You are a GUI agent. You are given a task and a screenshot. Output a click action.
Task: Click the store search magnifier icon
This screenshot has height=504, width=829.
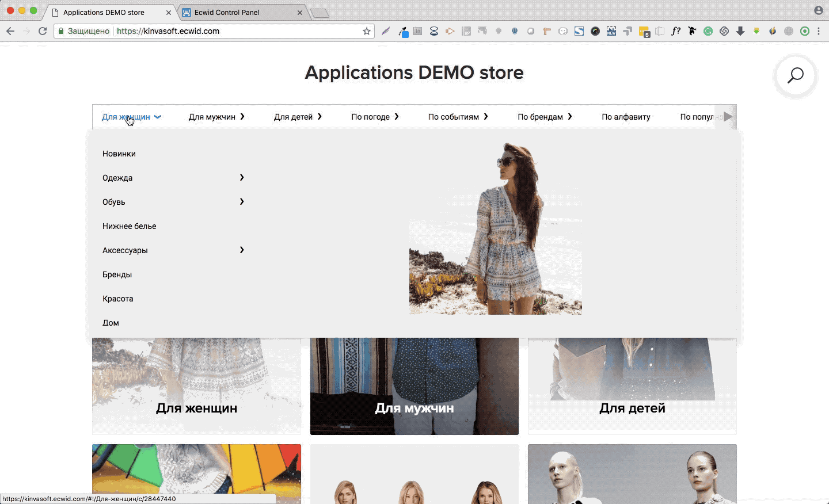795,75
